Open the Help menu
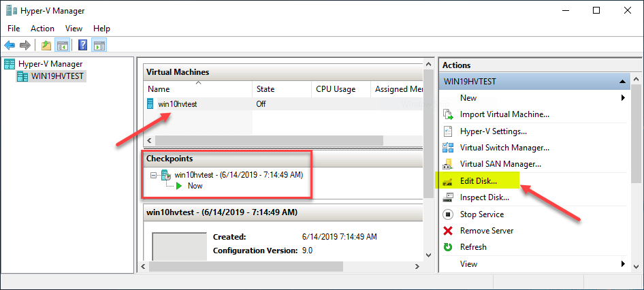This screenshot has height=290, width=644. (x=101, y=29)
